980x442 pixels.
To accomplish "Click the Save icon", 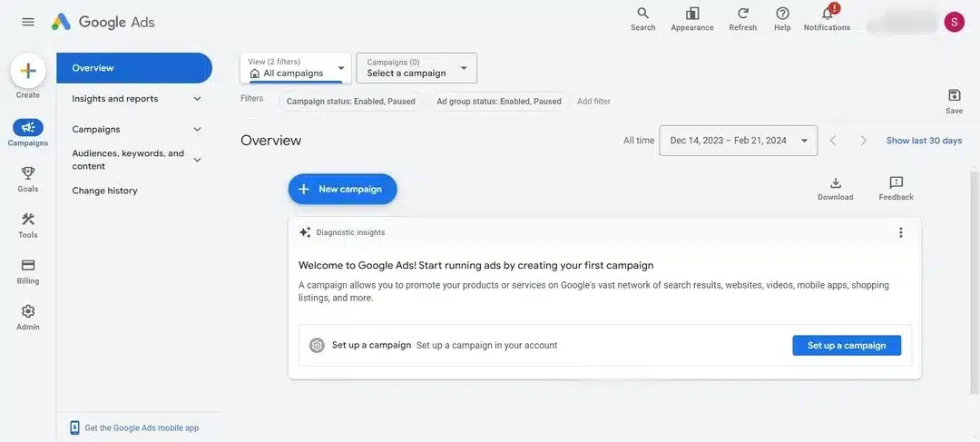I will (955, 95).
